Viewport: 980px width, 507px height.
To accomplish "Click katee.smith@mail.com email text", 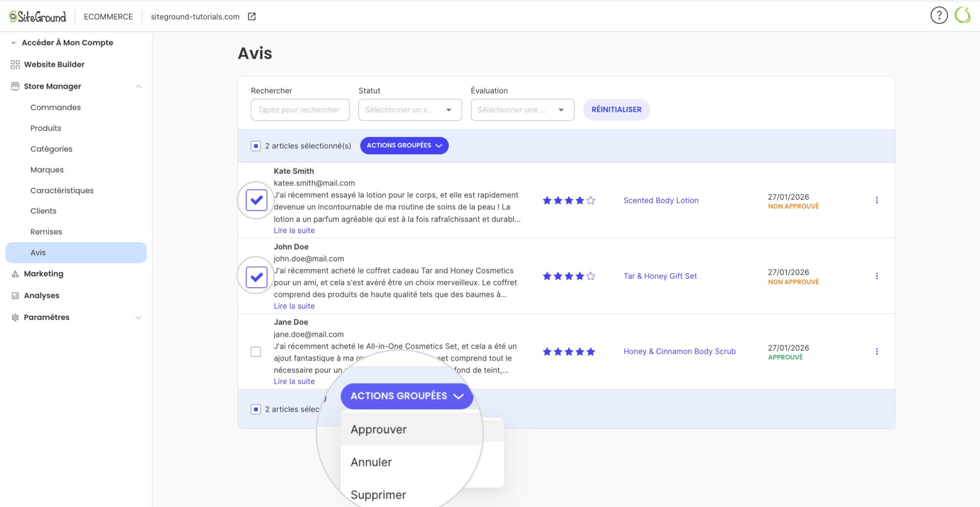I will 314,183.
